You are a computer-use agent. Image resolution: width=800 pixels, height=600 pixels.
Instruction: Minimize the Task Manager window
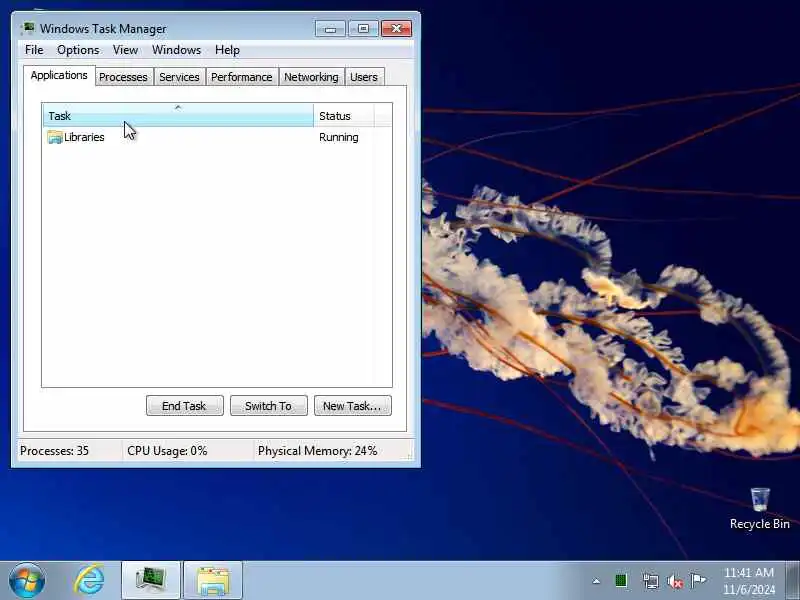pos(331,29)
